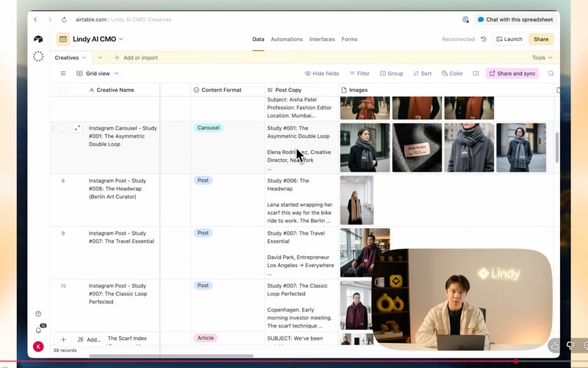
Task: Go back with the browser back arrow
Action: coord(35,20)
